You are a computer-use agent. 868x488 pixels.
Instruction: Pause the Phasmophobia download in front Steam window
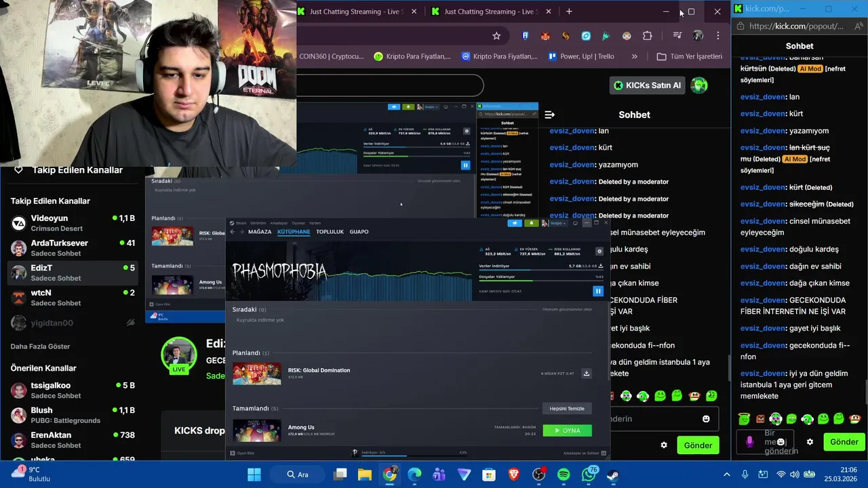coord(597,291)
